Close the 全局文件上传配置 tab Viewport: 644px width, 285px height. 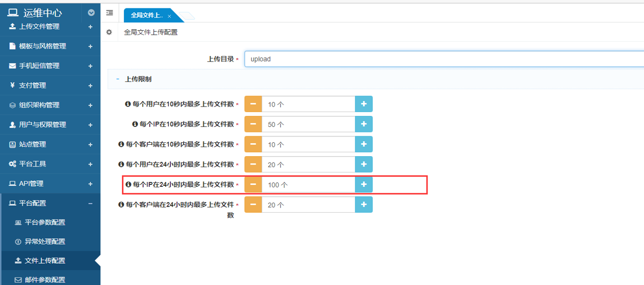tap(169, 16)
